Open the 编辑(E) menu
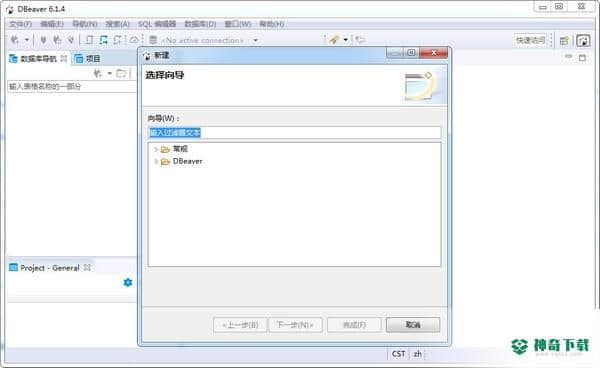The image size is (600, 368). pos(52,24)
